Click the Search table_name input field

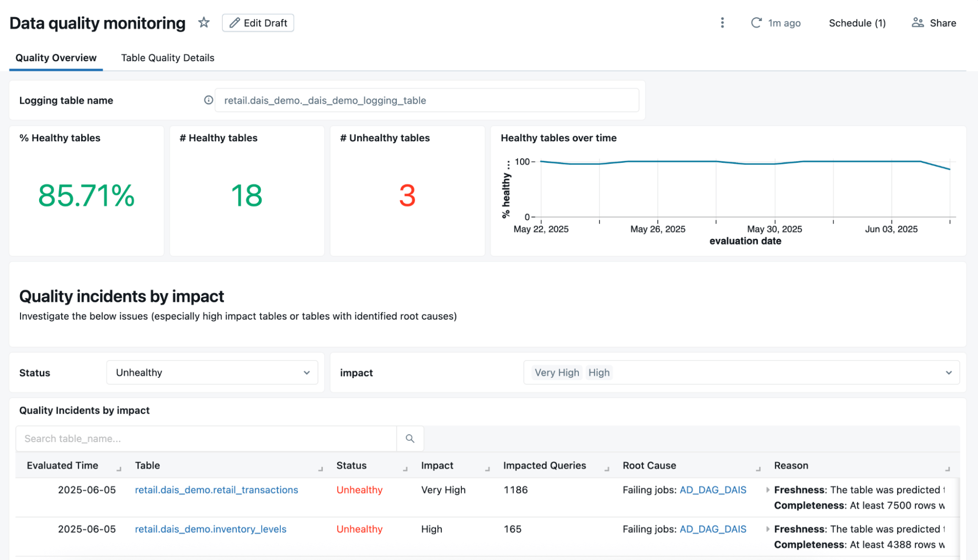click(x=205, y=439)
